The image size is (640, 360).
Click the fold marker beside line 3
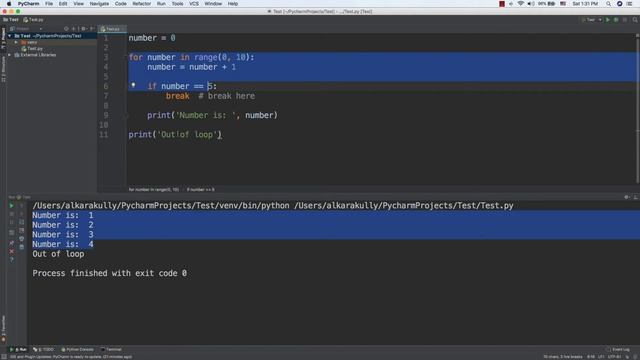[x=126, y=57]
